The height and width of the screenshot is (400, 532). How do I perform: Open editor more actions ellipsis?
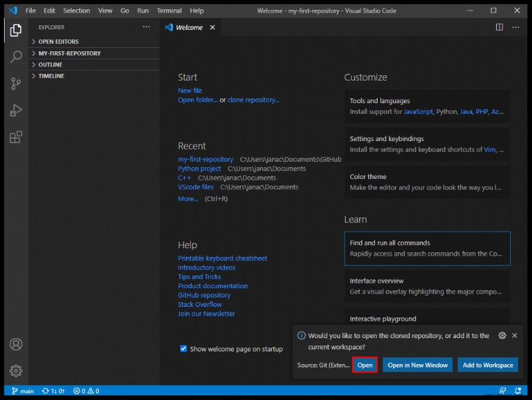point(516,27)
